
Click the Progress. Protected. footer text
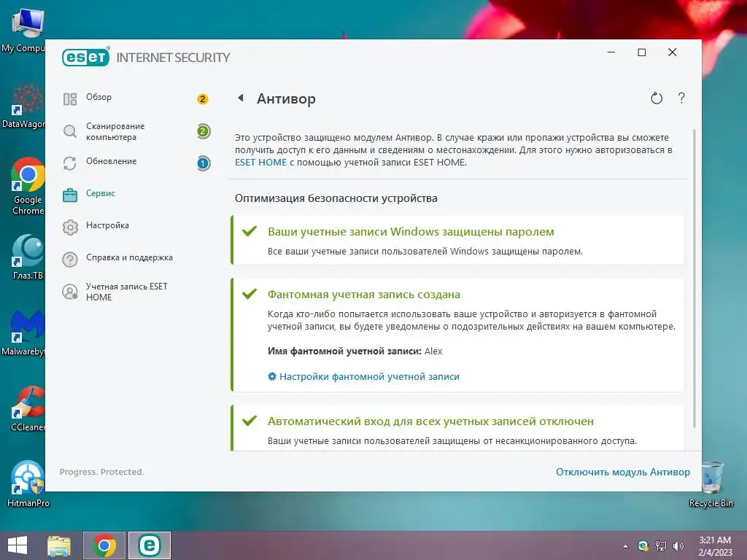pos(102,472)
